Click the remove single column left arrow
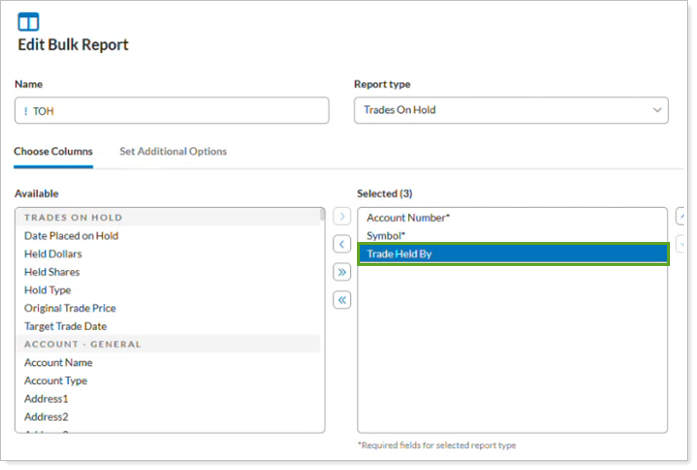697x470 pixels. coord(341,244)
